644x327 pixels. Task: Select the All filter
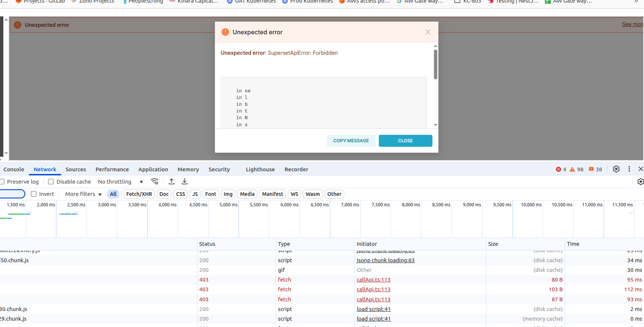113,194
